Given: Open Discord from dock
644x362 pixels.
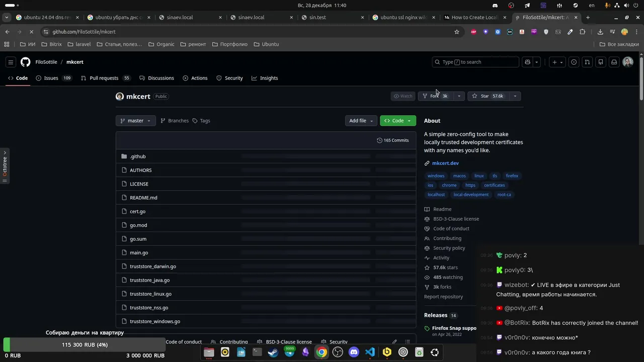Looking at the screenshot, I should [354, 352].
